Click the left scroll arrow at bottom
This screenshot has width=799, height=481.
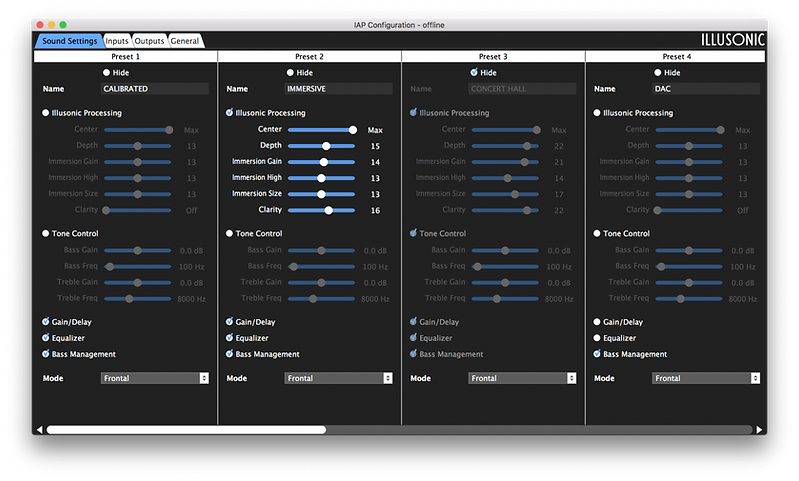pos(40,430)
